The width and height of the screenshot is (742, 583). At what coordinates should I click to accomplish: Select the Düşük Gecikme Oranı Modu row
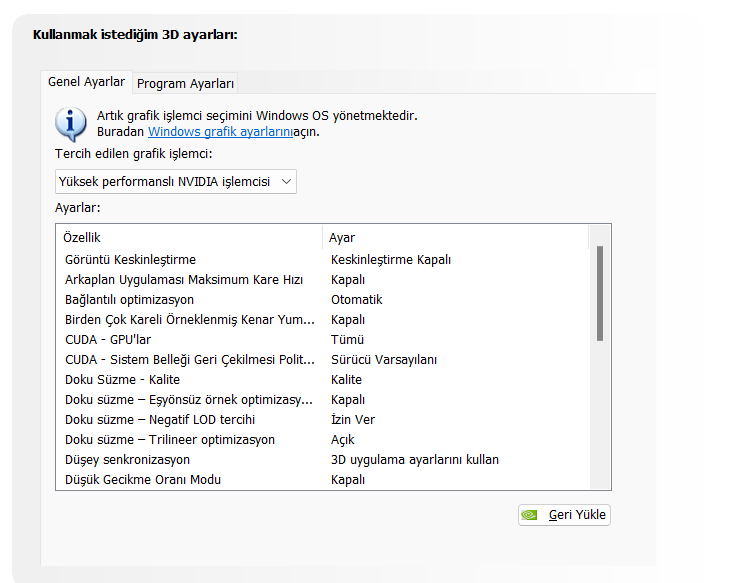point(324,480)
